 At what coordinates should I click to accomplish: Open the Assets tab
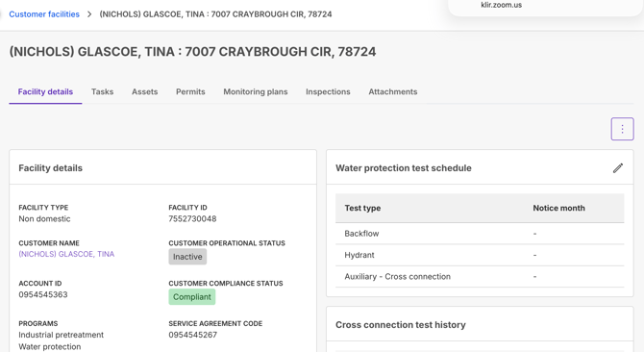click(144, 91)
